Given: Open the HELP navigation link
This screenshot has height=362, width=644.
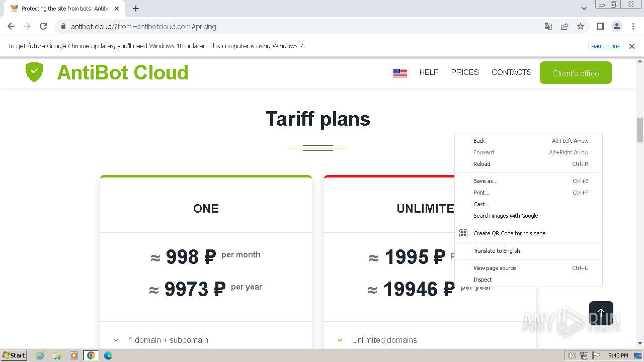Looking at the screenshot, I should point(429,72).
